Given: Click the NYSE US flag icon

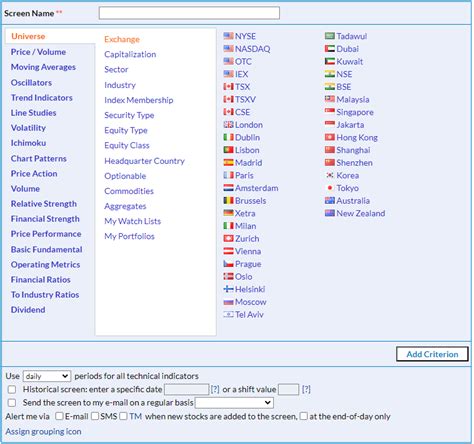Looking at the screenshot, I should [x=228, y=36].
